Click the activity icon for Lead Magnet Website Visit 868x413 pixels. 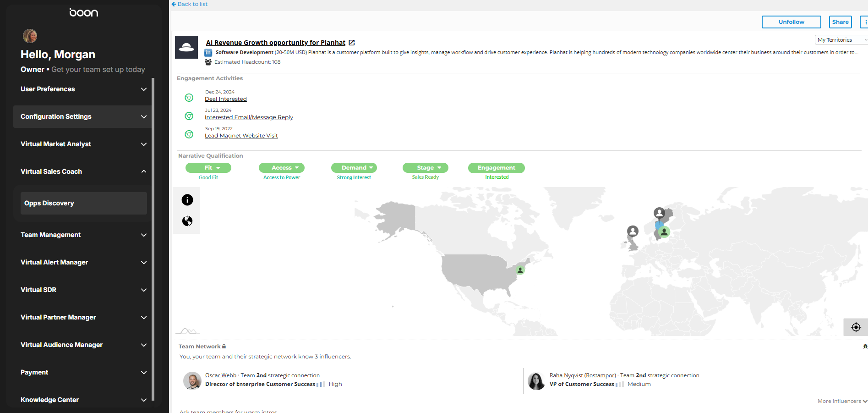(x=189, y=134)
